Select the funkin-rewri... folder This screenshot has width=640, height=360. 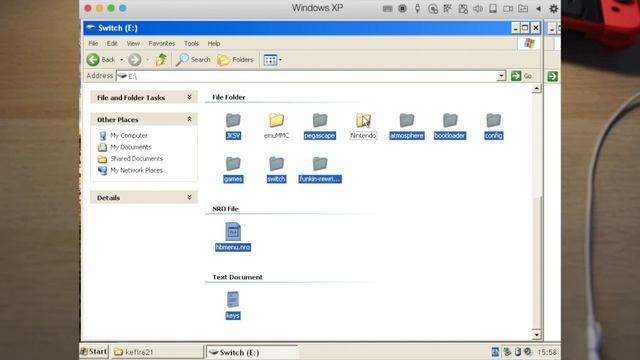click(x=320, y=169)
